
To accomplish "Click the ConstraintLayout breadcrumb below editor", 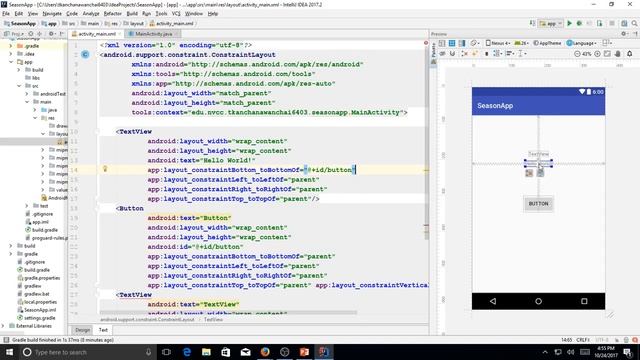I will click(x=147, y=320).
